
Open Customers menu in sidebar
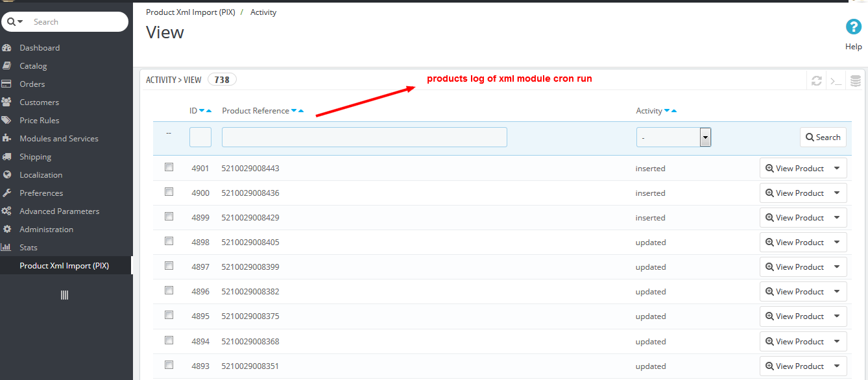pyautogui.click(x=39, y=102)
